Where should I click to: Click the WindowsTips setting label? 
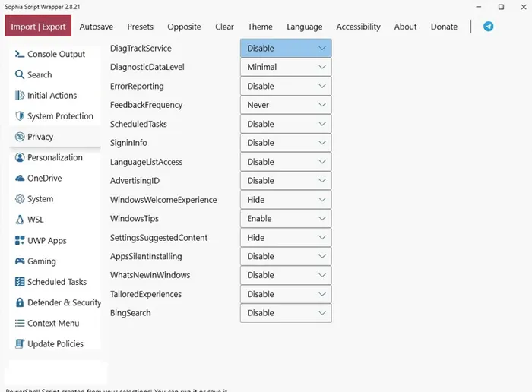[x=134, y=219]
